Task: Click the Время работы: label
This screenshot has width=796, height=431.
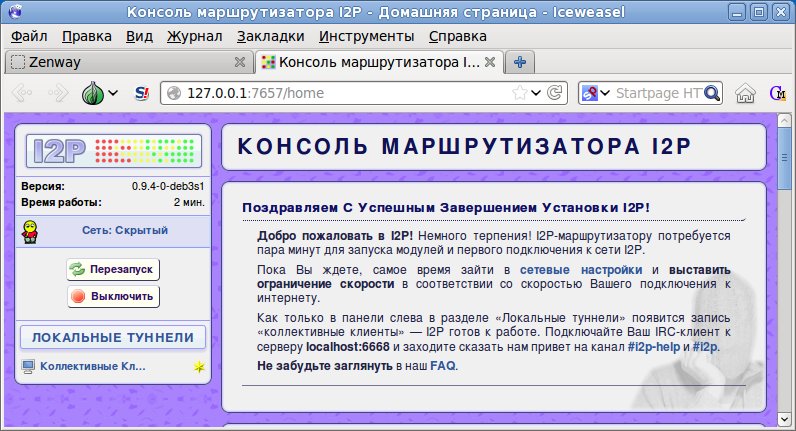Action: [61, 202]
